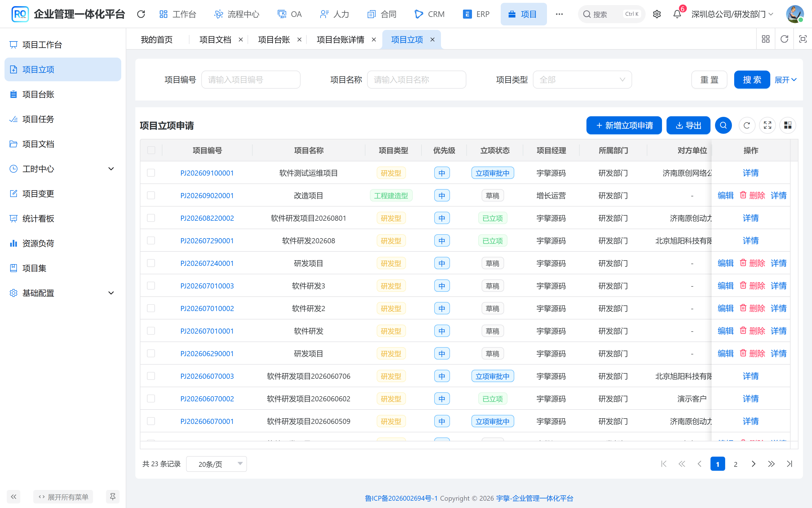Click the 重置 button

(709, 80)
